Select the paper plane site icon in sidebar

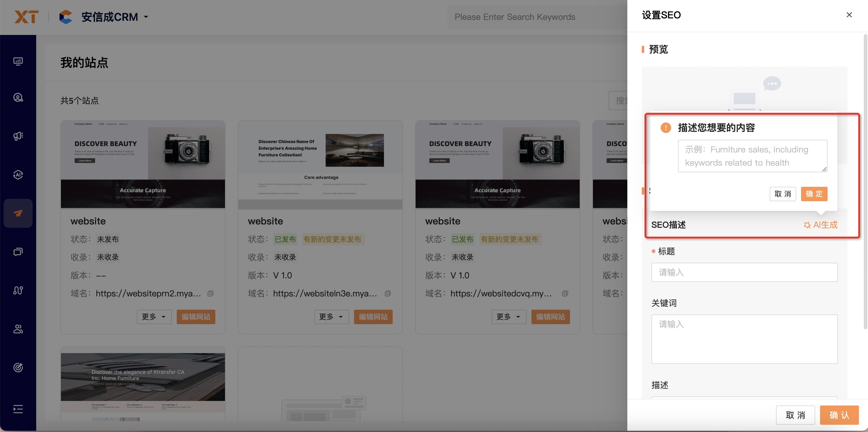(x=18, y=213)
